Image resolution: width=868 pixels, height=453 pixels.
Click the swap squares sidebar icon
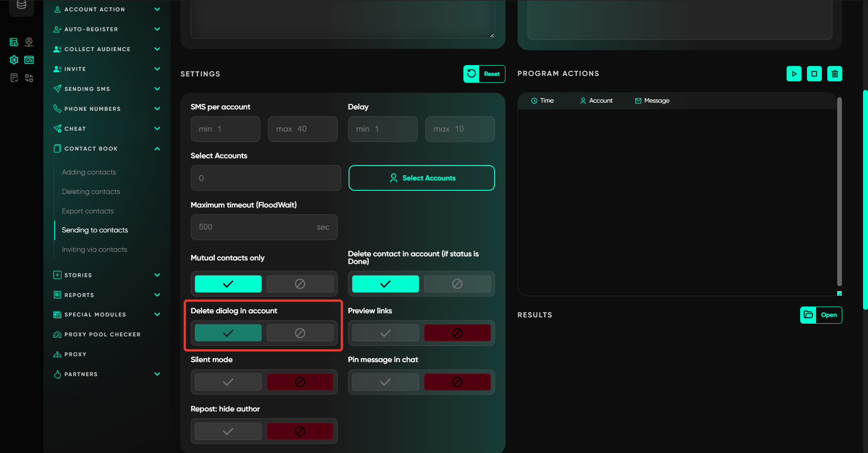click(29, 78)
